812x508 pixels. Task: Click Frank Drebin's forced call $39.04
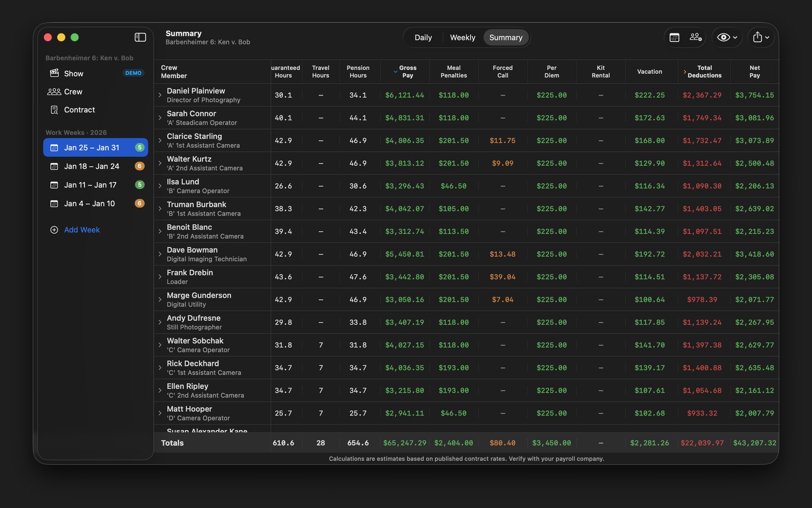pyautogui.click(x=502, y=277)
